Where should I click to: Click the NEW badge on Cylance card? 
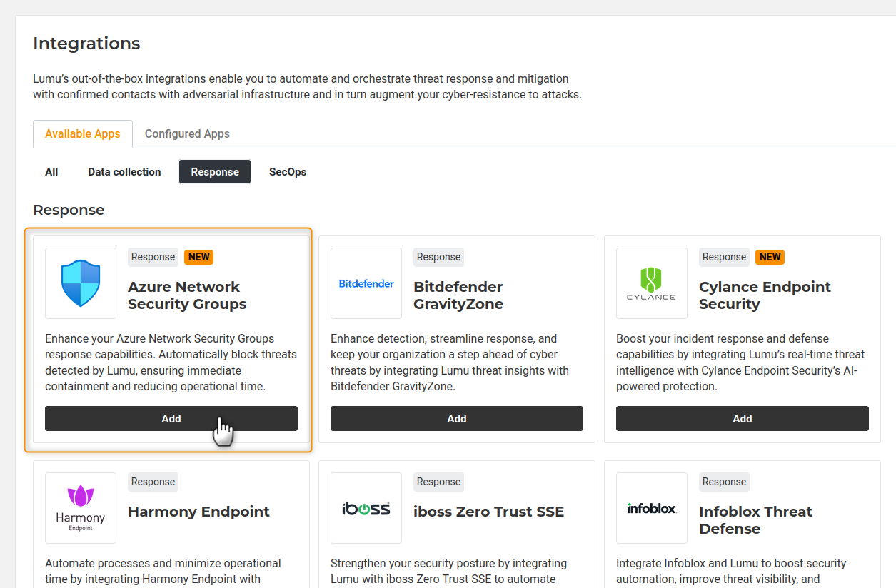(770, 257)
